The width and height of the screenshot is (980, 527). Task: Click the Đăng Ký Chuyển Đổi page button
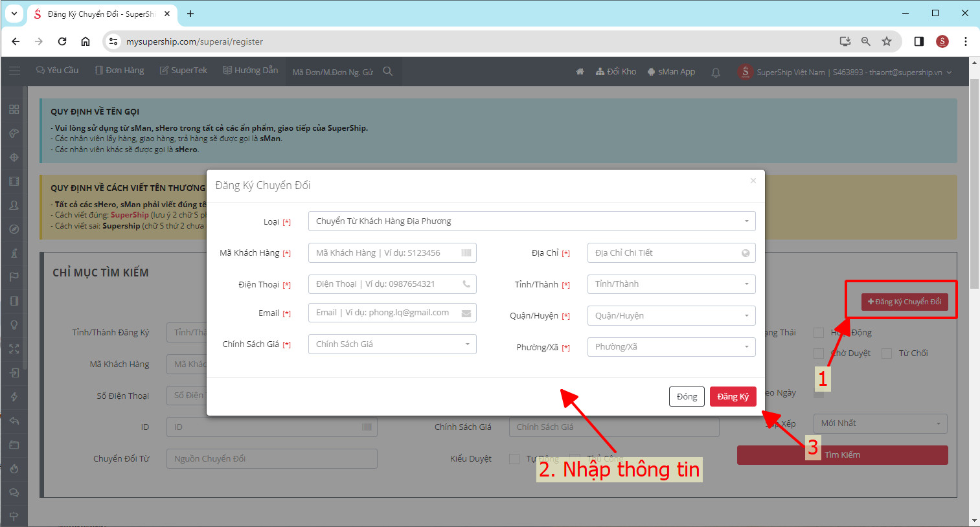[905, 302]
